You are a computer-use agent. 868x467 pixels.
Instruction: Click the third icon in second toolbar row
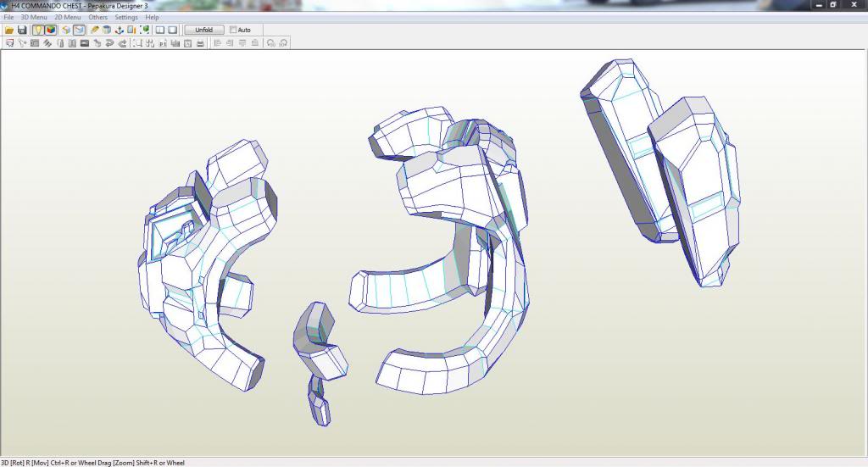[34, 43]
